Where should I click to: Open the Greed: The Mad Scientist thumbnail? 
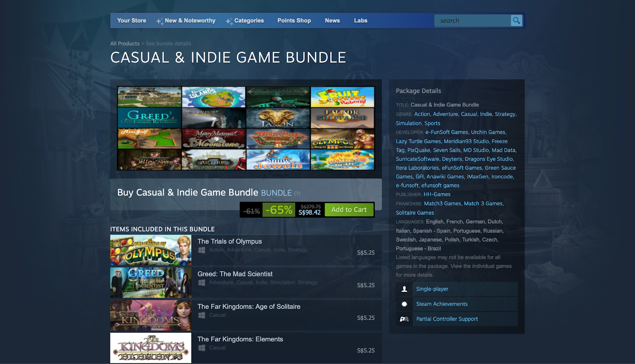click(151, 283)
